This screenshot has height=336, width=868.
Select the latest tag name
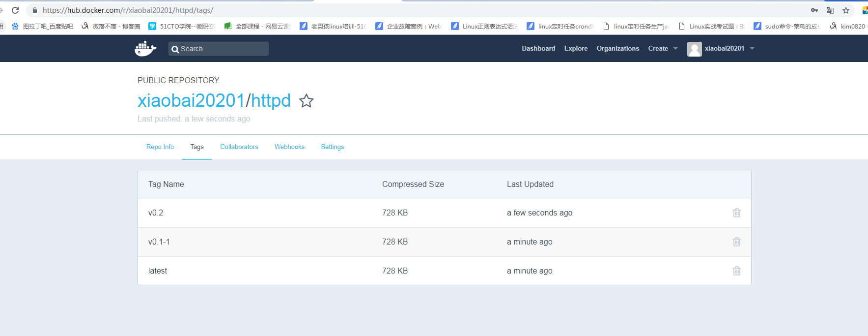(x=158, y=271)
